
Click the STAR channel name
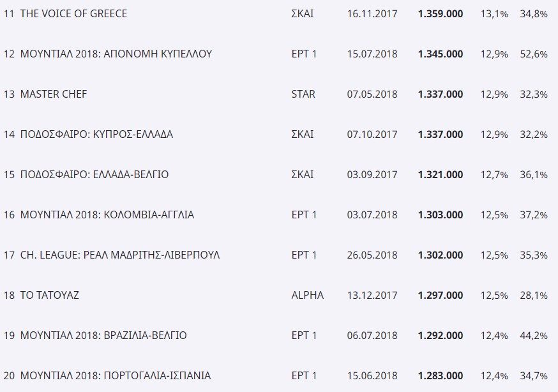click(x=303, y=94)
